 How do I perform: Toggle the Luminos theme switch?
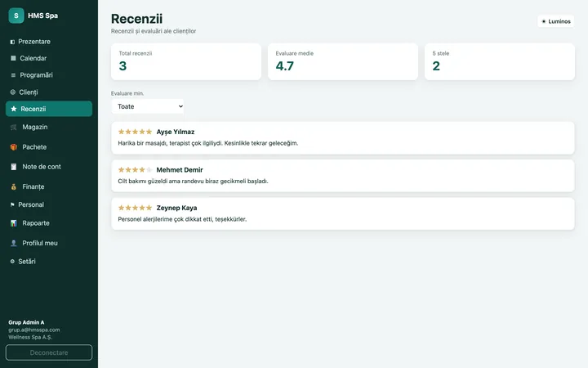pyautogui.click(x=556, y=21)
